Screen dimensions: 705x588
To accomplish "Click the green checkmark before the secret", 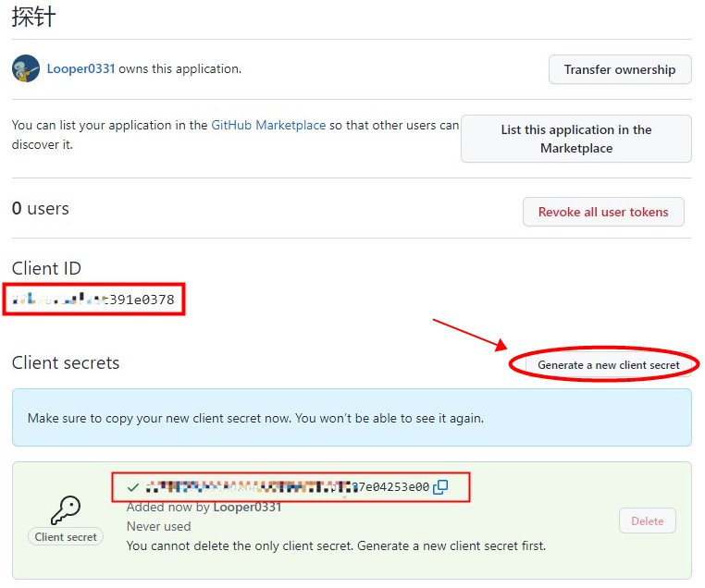I will click(133, 487).
